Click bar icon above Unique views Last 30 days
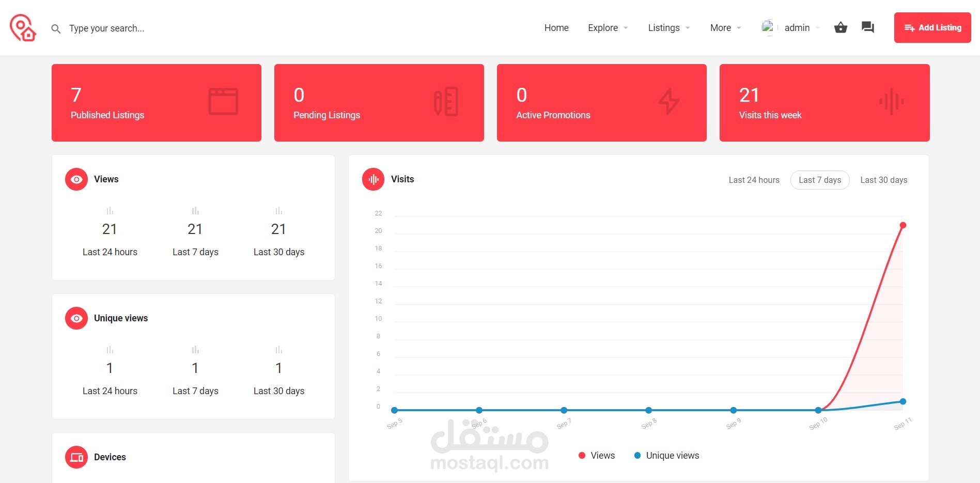The image size is (980, 483). tap(279, 350)
